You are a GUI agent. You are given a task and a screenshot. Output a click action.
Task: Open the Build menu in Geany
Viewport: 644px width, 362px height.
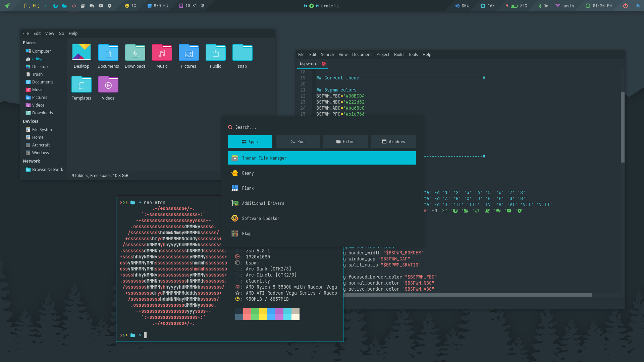pos(398,54)
